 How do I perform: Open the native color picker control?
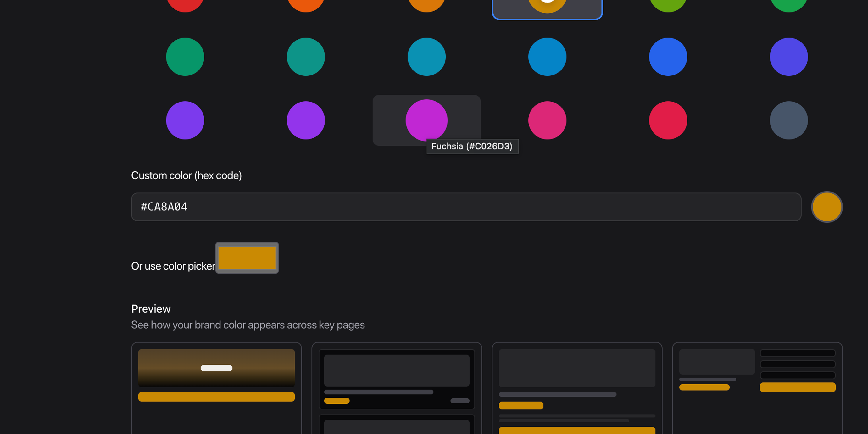(247, 258)
